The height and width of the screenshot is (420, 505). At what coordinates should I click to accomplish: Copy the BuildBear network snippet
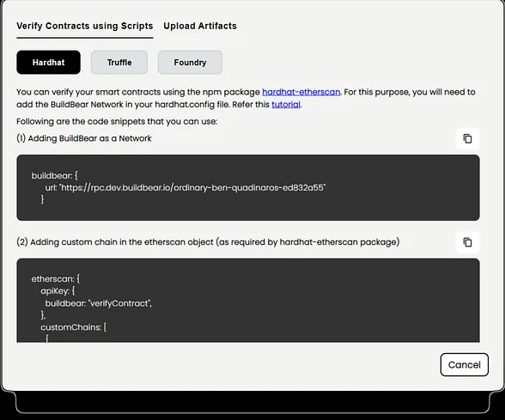point(467,138)
